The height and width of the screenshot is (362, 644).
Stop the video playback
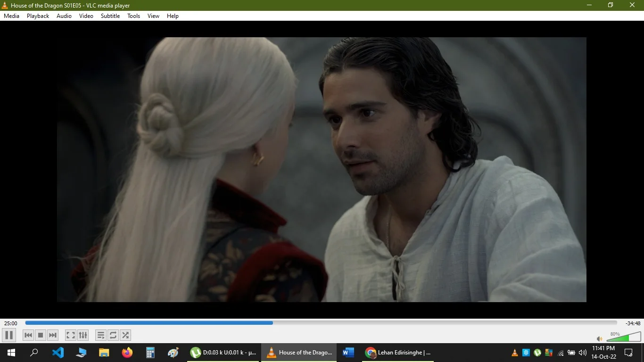(41, 335)
